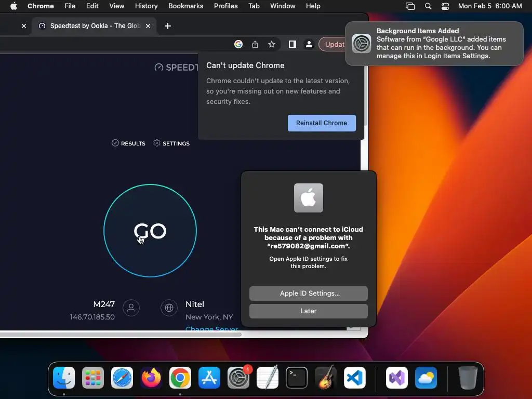Open the Profiles menu

[225, 6]
